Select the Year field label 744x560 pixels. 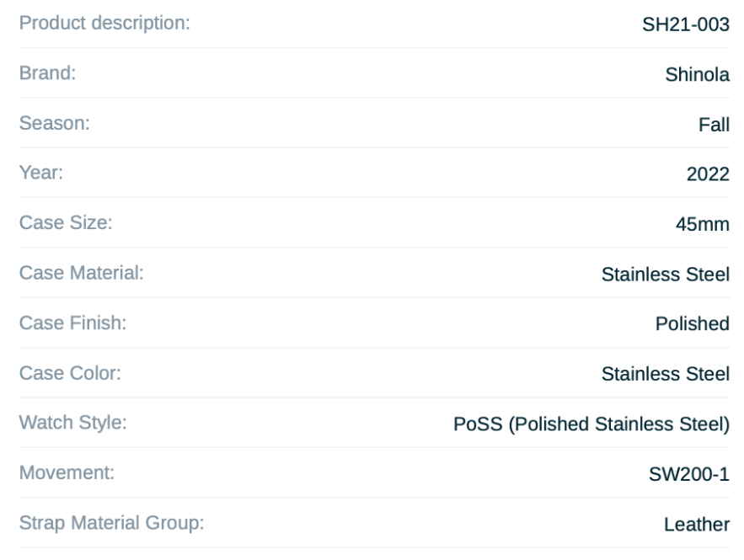tap(40, 173)
